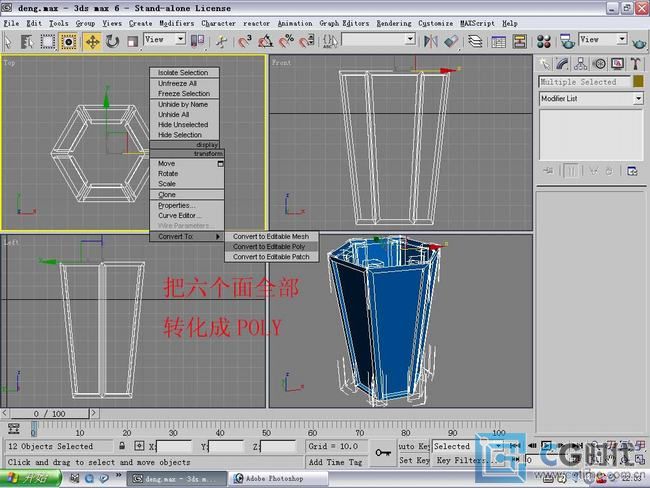Toggle Pin Stack button
This screenshot has width=650, height=488.
tap(548, 171)
